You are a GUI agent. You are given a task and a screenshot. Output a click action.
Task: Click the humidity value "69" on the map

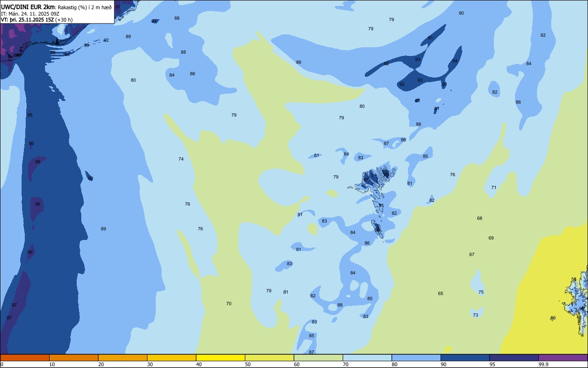pyautogui.click(x=491, y=238)
